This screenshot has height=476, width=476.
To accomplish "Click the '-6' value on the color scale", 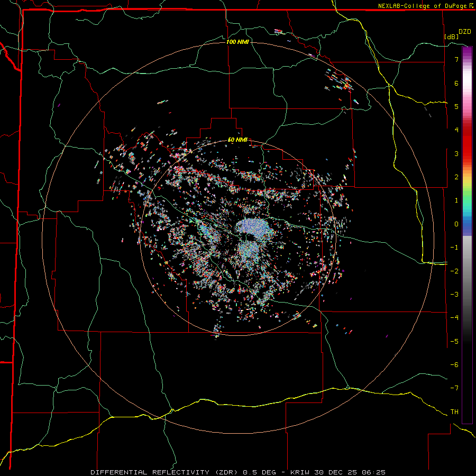I will pos(454,365).
